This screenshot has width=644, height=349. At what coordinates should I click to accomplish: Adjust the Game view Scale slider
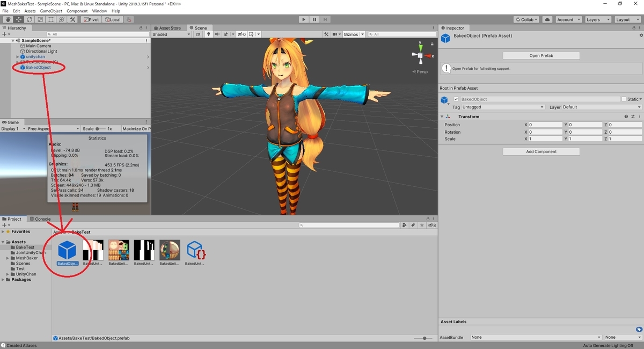coord(101,129)
